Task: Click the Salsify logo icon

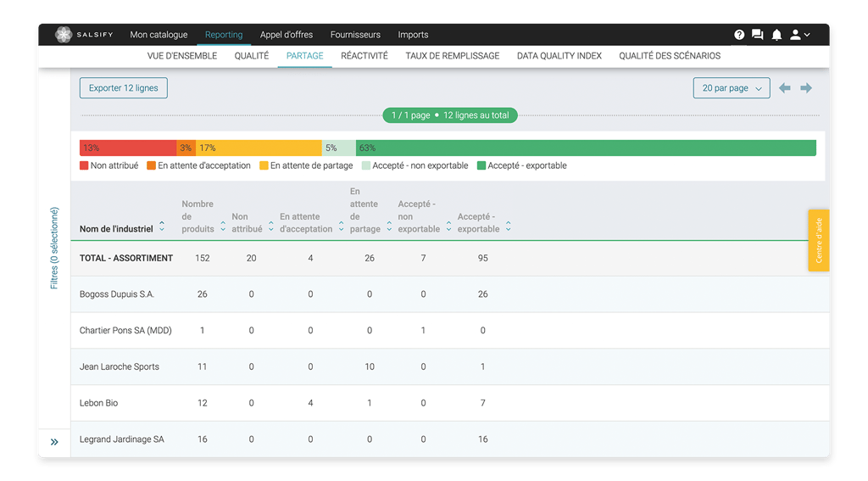Action: pos(64,34)
